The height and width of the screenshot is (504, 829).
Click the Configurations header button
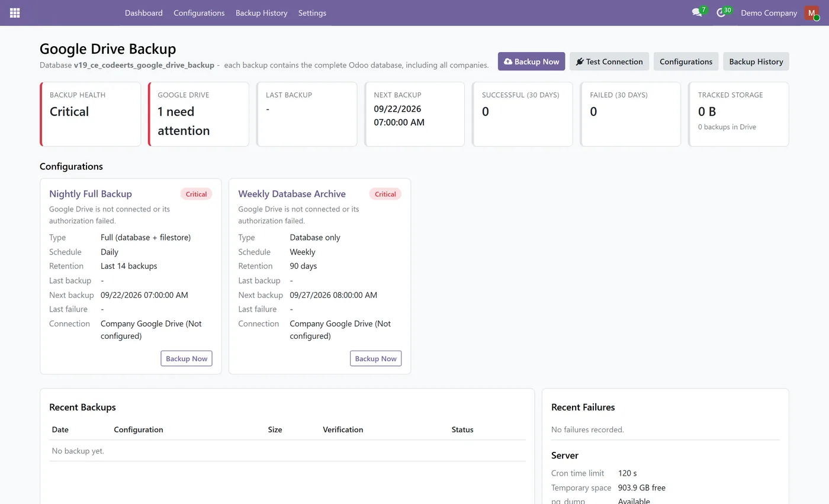[x=686, y=62]
